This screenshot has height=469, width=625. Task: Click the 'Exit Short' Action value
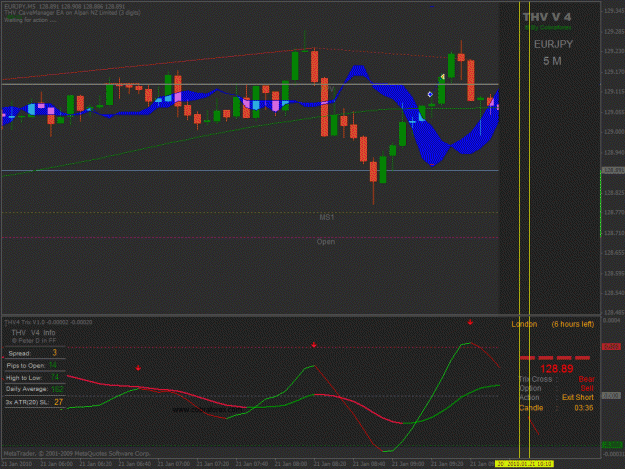578,397
